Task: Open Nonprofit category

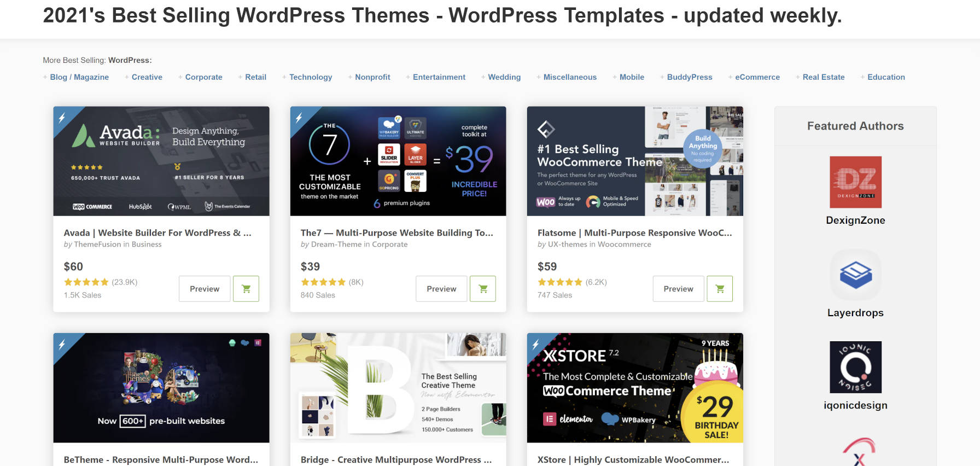Action: (x=372, y=77)
